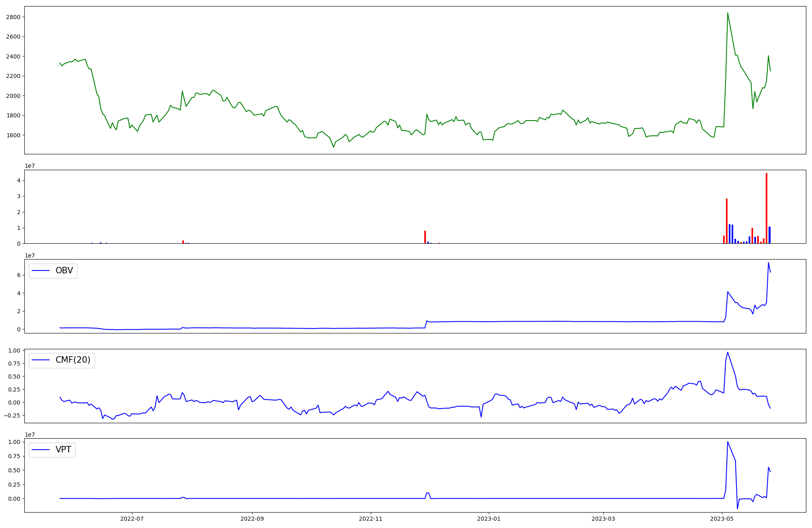Screen dimensions: 812x528
Task: Click the 2023-03 date tick label
Action: [x=603, y=519]
